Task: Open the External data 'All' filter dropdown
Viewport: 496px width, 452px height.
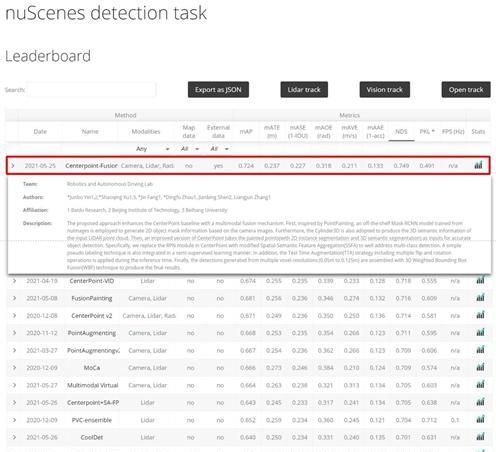Action: click(219, 149)
